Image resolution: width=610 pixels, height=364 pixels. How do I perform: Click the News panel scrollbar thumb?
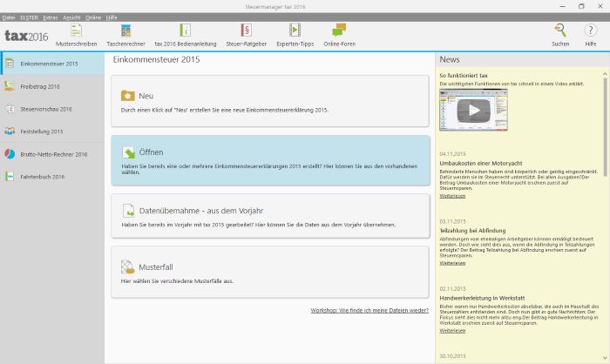tap(605, 126)
